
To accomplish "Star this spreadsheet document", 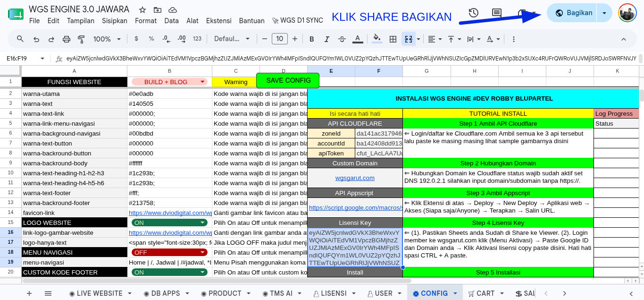I will point(142,9).
